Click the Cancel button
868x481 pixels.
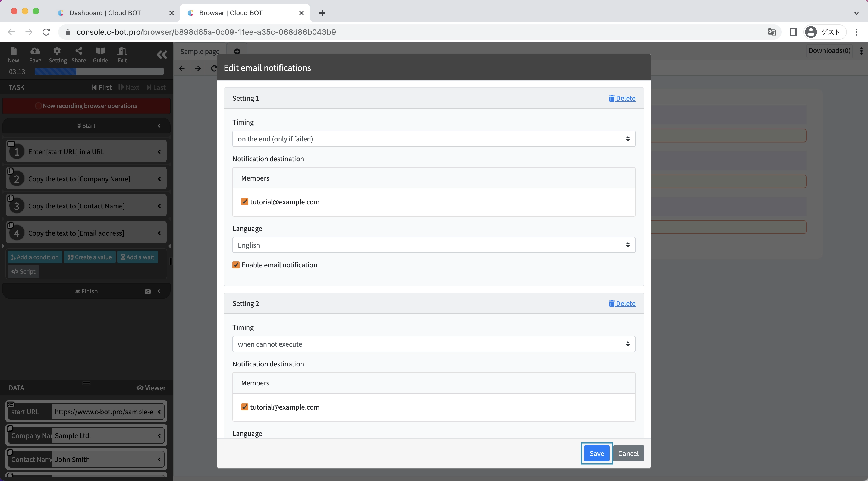click(628, 453)
